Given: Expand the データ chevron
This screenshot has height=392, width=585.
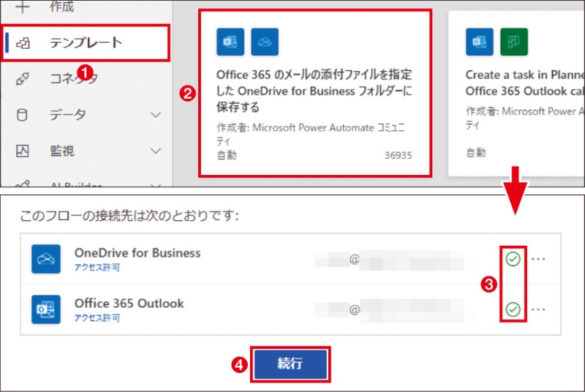Looking at the screenshot, I should coord(156,115).
